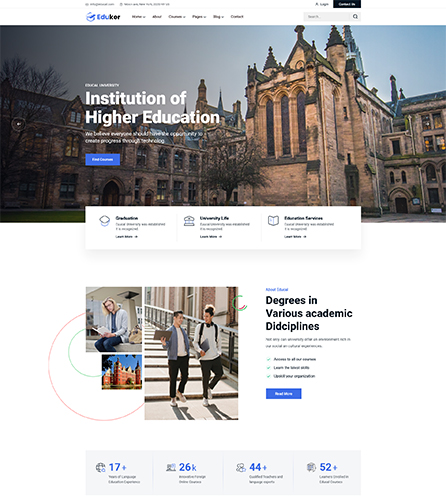Open the About menu item
Image resolution: width=446 pixels, height=500 pixels.
tap(157, 17)
